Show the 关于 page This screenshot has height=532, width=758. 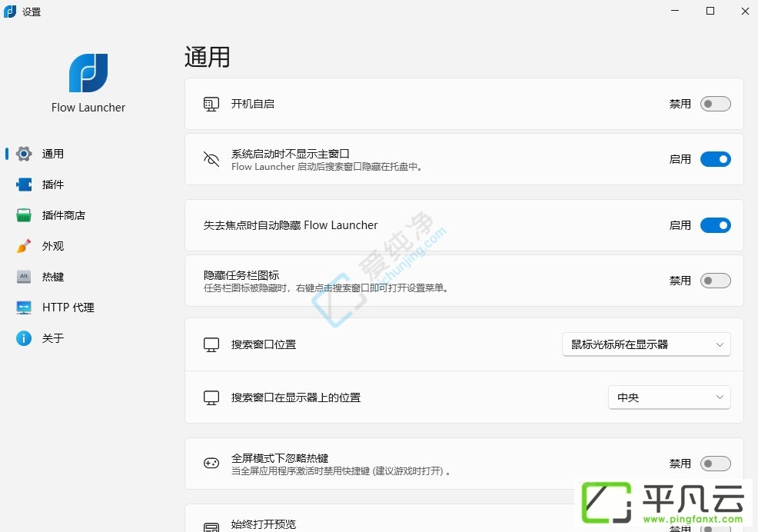[53, 338]
